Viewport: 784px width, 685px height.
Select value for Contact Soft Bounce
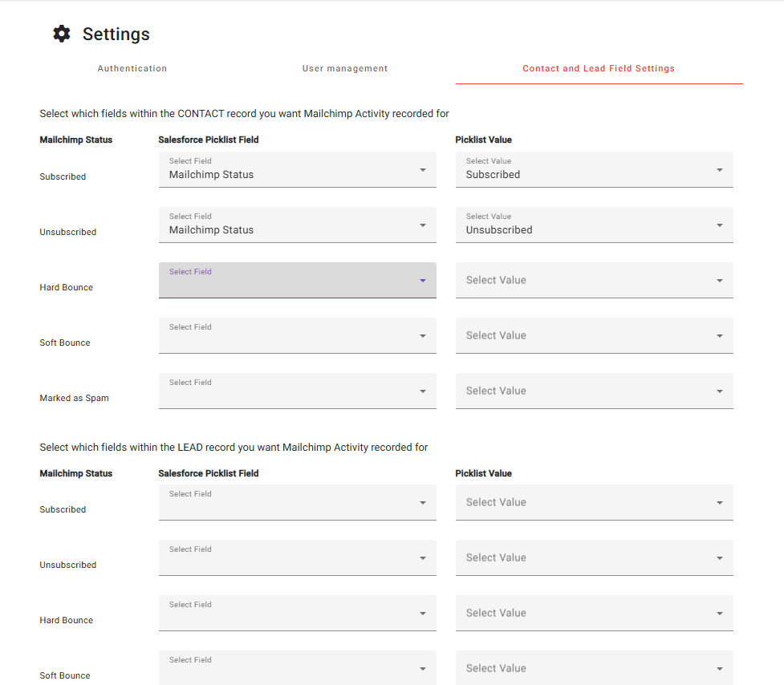coord(594,335)
